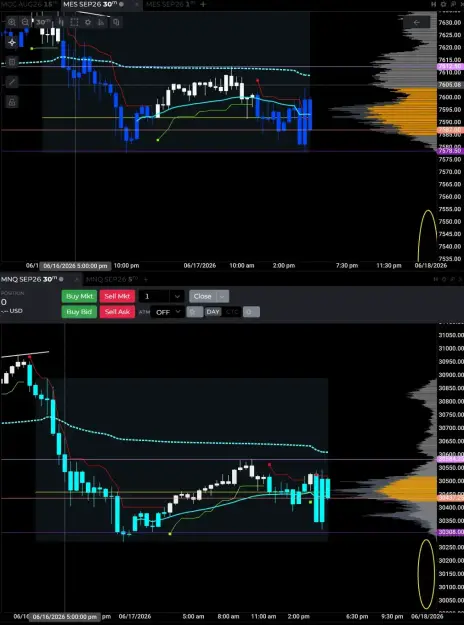The width and height of the screenshot is (464, 625).
Task: Open the MES chart 30m timeframe selector
Action: 43,22
